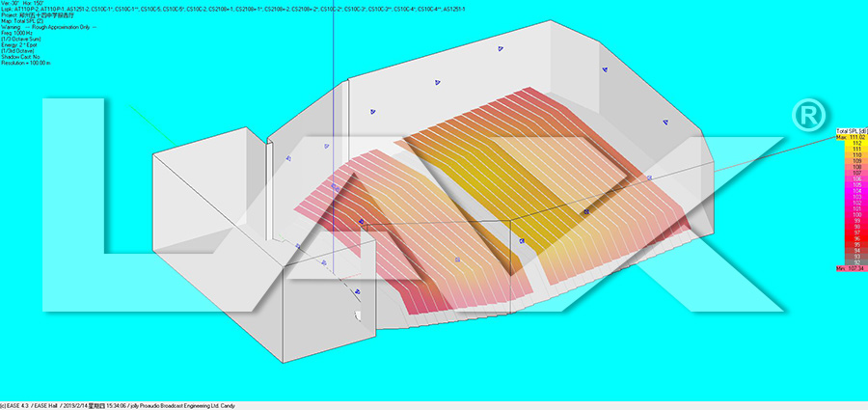Click the 'Energy: 2 * Epot' text
This screenshot has height=410, width=868.
point(19,45)
